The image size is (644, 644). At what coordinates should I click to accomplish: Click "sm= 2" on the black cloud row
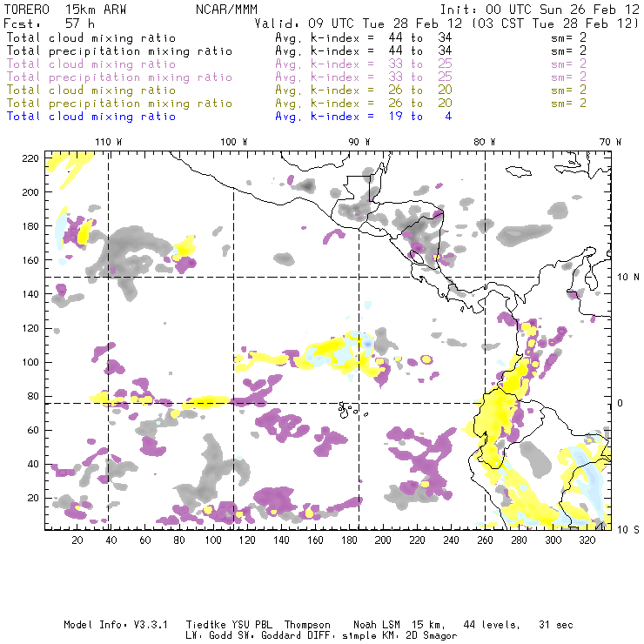568,37
